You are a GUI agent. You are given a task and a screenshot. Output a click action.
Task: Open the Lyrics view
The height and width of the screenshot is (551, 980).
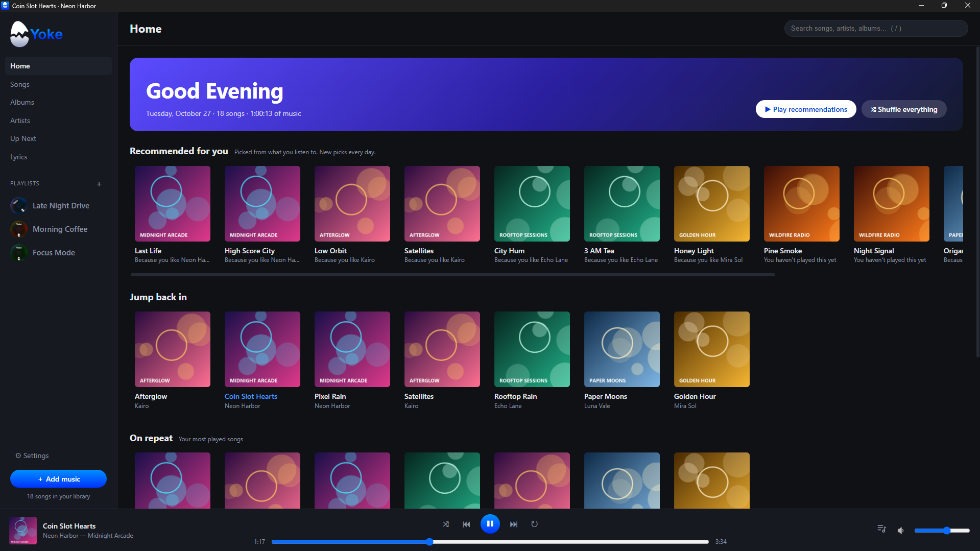point(58,157)
